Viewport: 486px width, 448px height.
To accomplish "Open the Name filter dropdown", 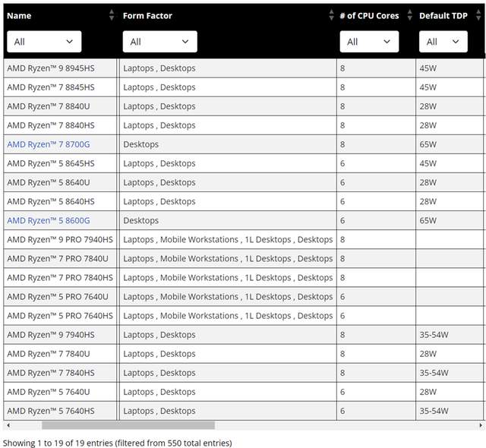I will pos(44,42).
